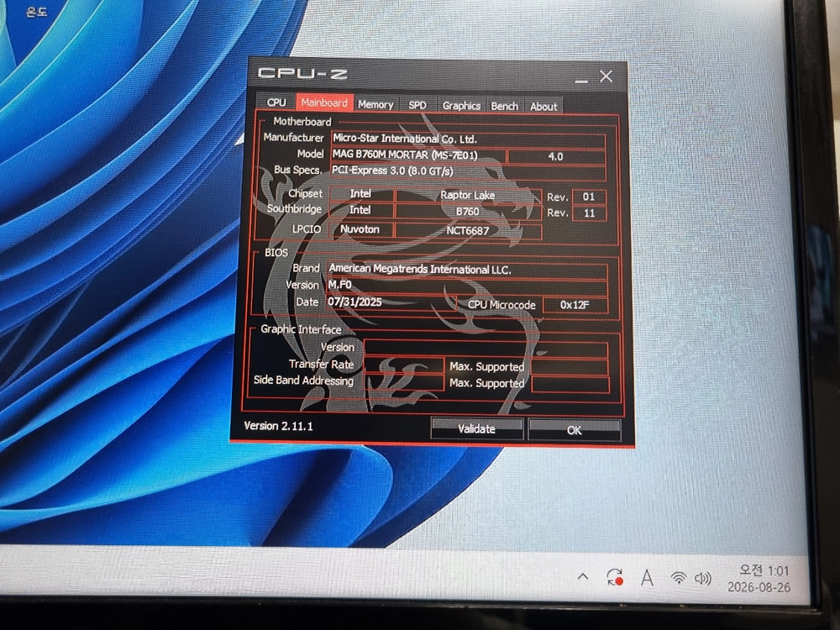Click the date 2026-08-26 in taskbar
This screenshot has height=630, width=840.
pos(759,587)
